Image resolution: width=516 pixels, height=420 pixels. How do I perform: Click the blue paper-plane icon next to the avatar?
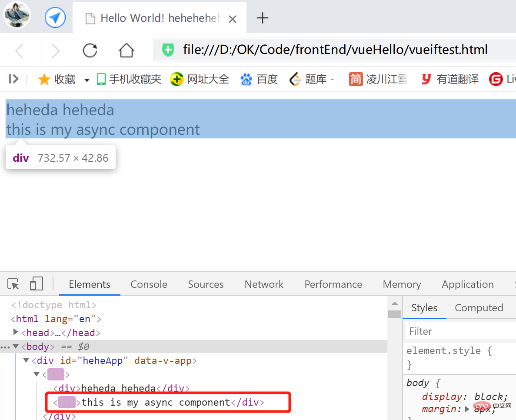(x=55, y=17)
